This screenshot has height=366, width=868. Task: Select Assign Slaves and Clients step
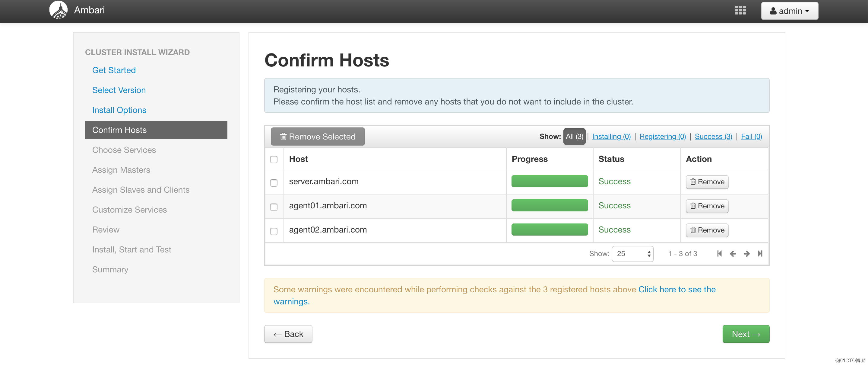(141, 190)
